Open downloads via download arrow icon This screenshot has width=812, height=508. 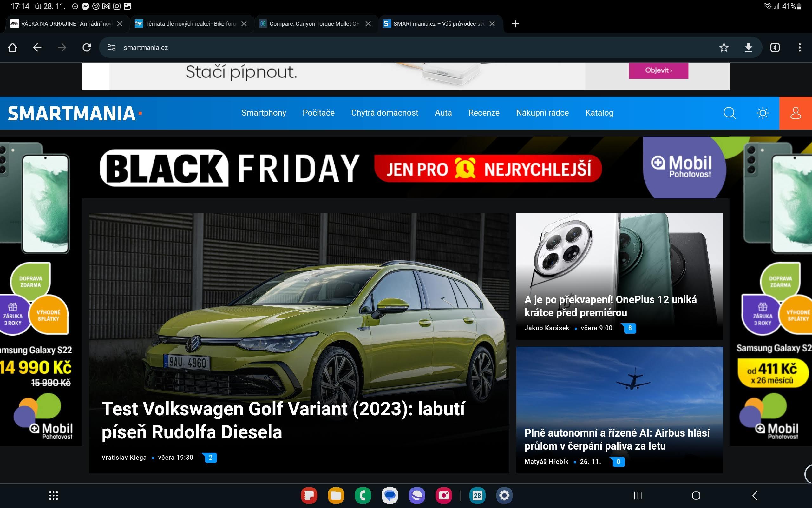(x=749, y=47)
